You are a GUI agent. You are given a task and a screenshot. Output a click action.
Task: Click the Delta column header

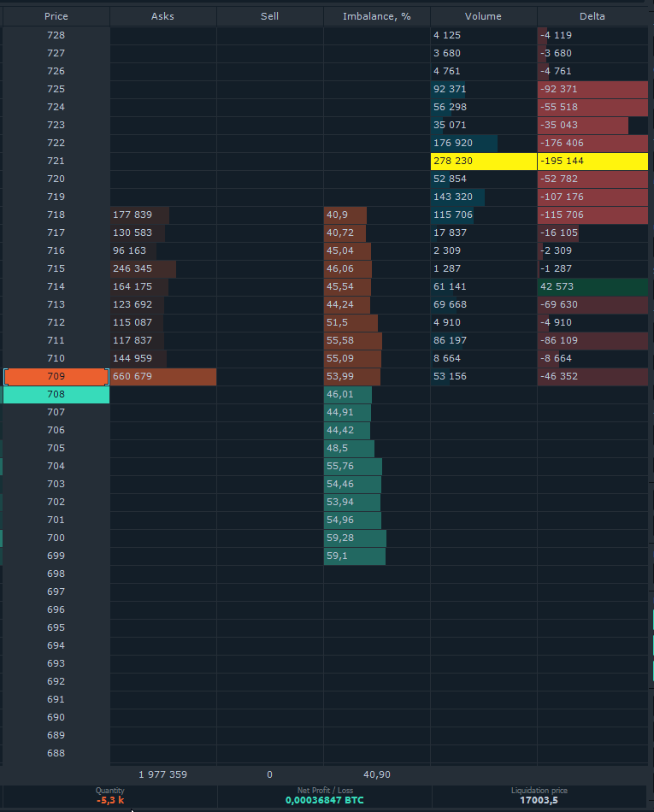point(592,16)
